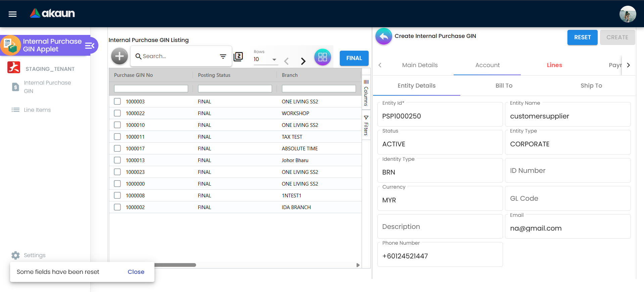The image size is (644, 292).
Task: Open the user profile avatar
Action: coord(627,14)
